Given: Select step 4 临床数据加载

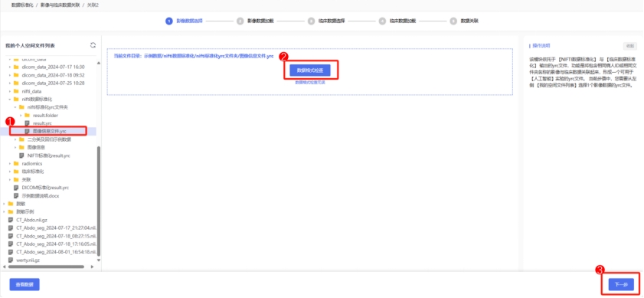Looking at the screenshot, I should [397, 21].
